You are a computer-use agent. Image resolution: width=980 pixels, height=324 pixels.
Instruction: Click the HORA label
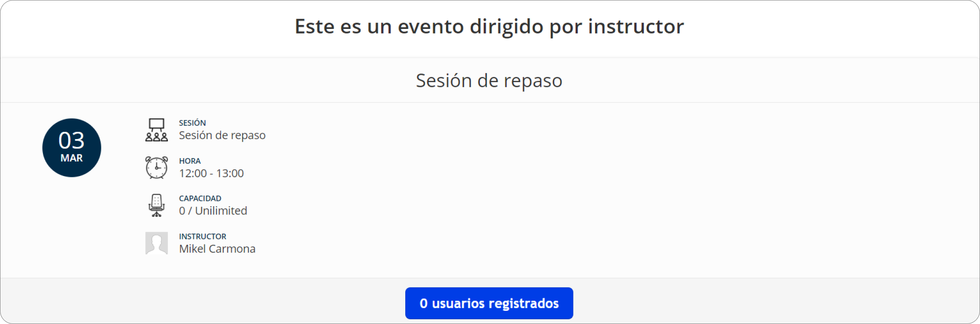(190, 161)
